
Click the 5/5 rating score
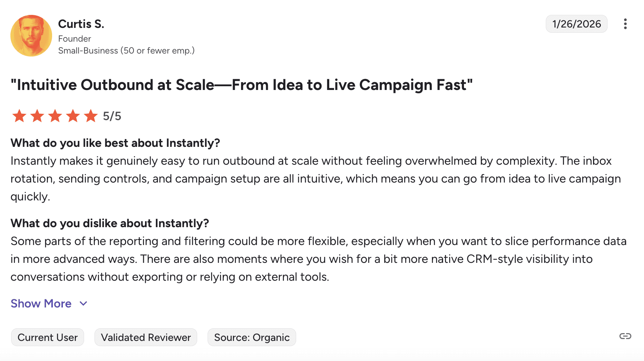tap(112, 116)
